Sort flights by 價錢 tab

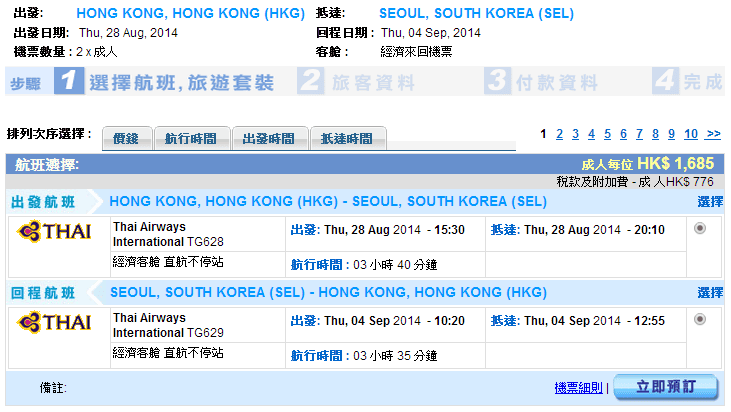coord(126,139)
